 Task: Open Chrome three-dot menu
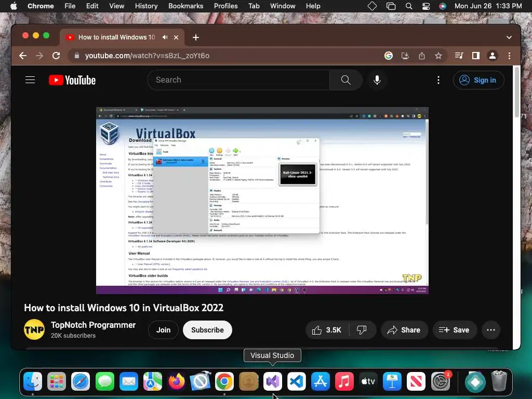click(x=509, y=56)
